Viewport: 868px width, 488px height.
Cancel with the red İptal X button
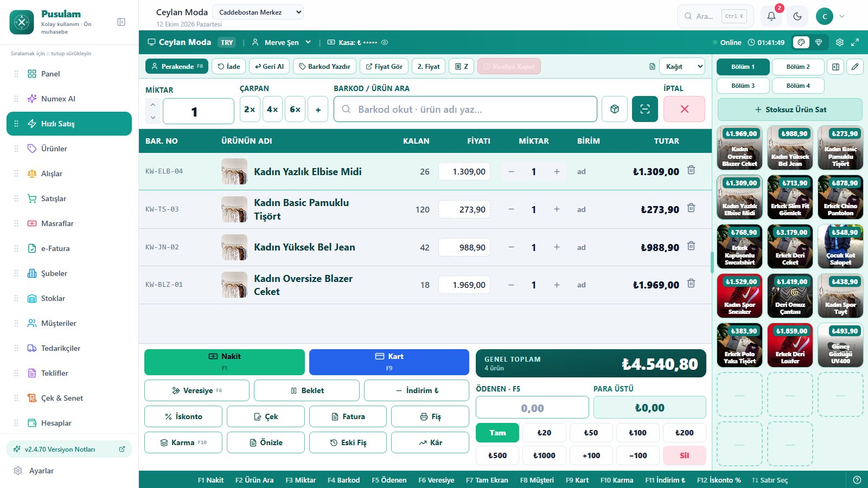click(x=685, y=109)
